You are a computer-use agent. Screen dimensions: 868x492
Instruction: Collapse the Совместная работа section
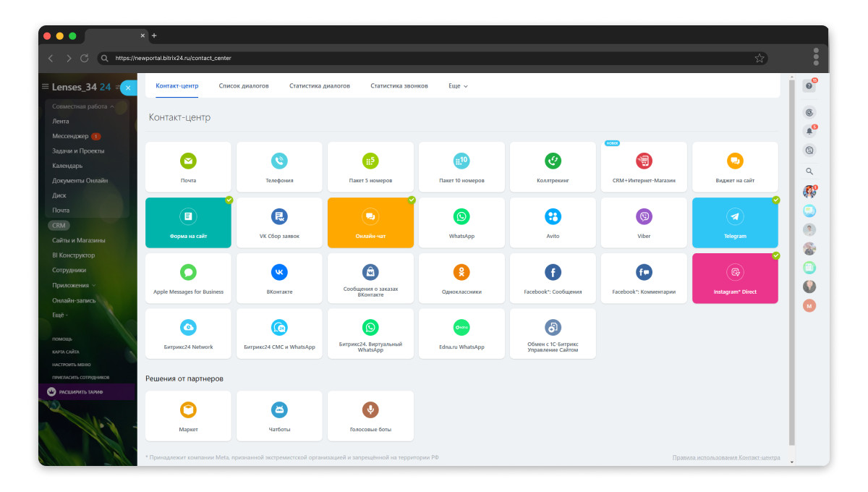83,106
